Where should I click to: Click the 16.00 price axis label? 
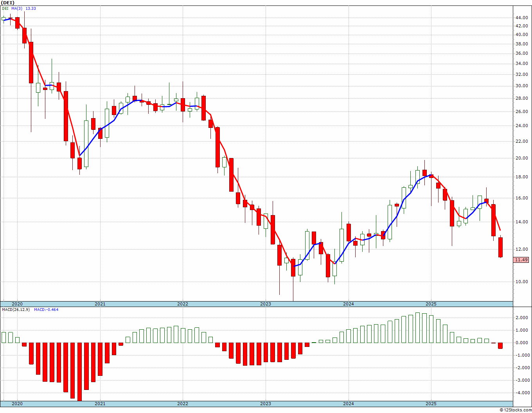[x=521, y=198]
